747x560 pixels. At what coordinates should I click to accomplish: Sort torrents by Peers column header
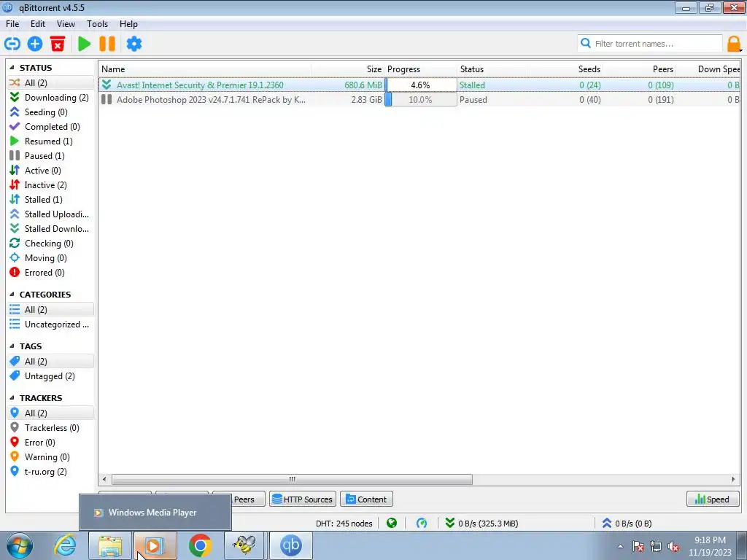pos(640,69)
